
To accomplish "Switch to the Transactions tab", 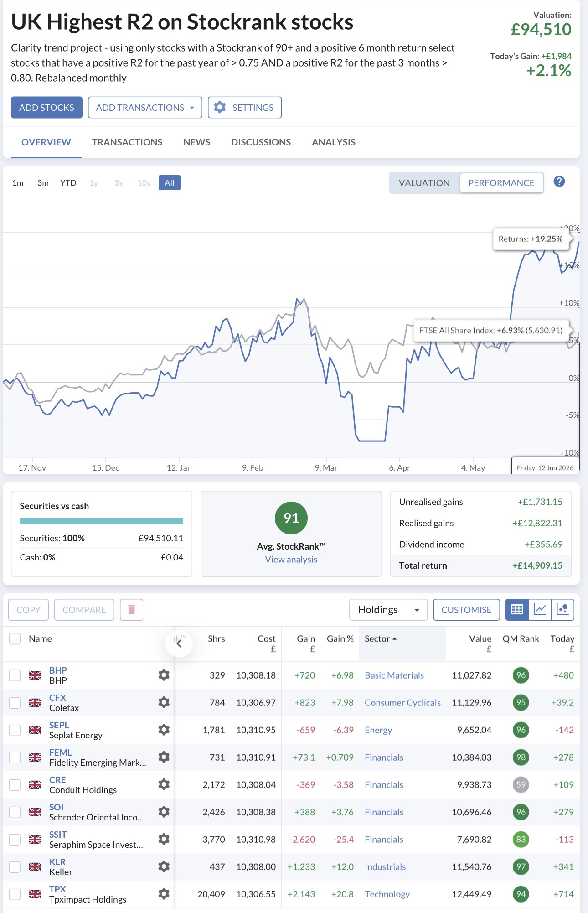I will point(127,142).
